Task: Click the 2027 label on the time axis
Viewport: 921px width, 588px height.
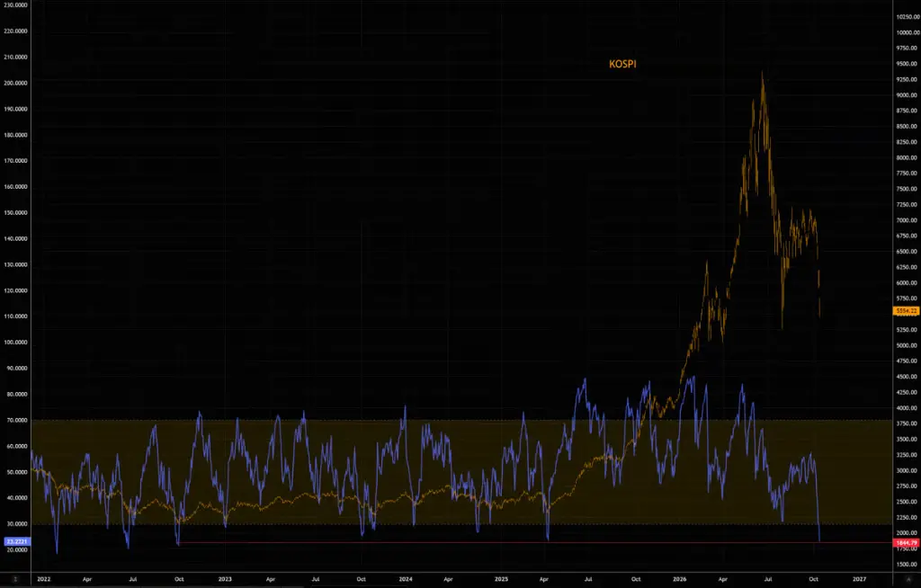Action: [859, 579]
